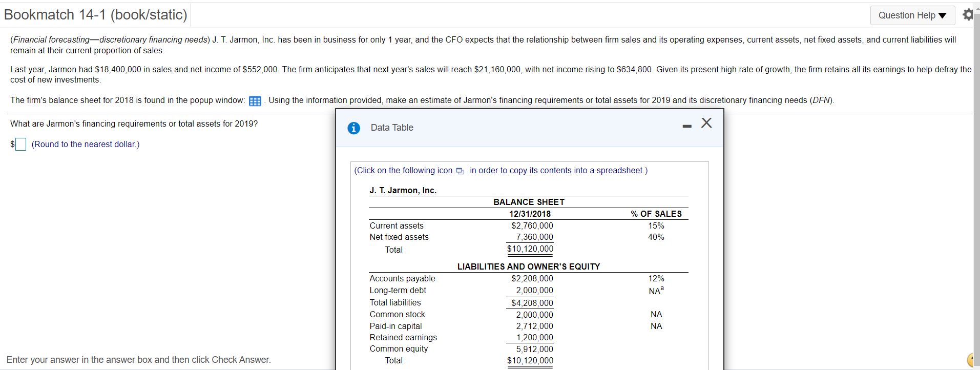Click the LIABILITIES AND OWNER'S EQUITY heading
980x370 pixels.
(529, 266)
